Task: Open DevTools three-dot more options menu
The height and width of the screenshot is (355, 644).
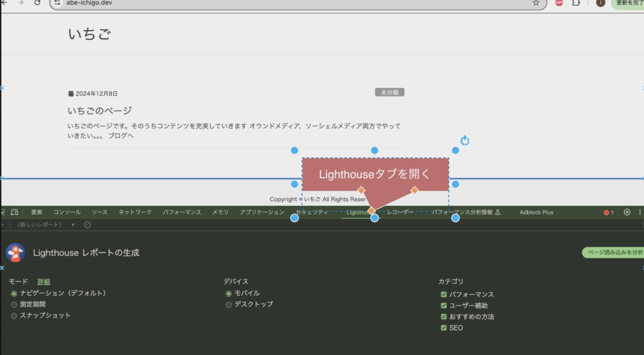Action: 640,213
